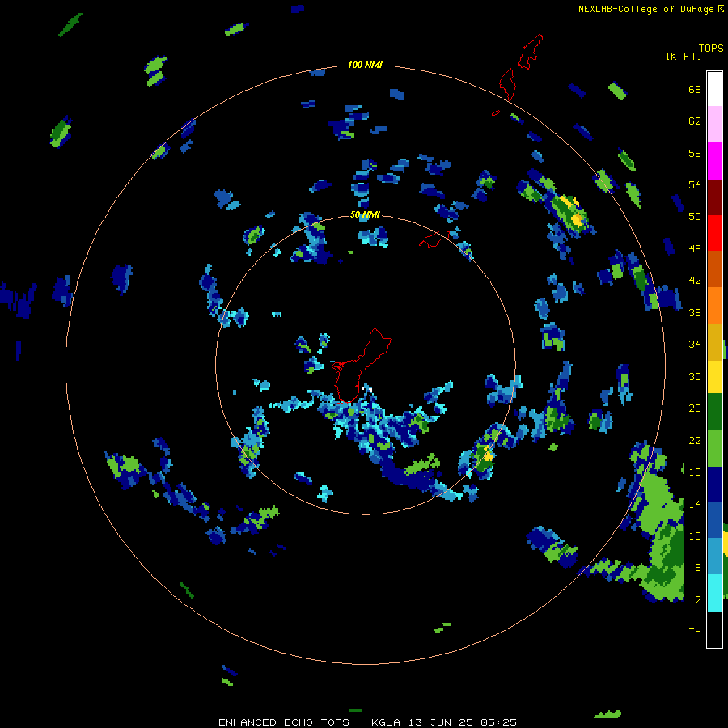Click the 38 legend value
The image size is (728, 728).
[x=695, y=312]
